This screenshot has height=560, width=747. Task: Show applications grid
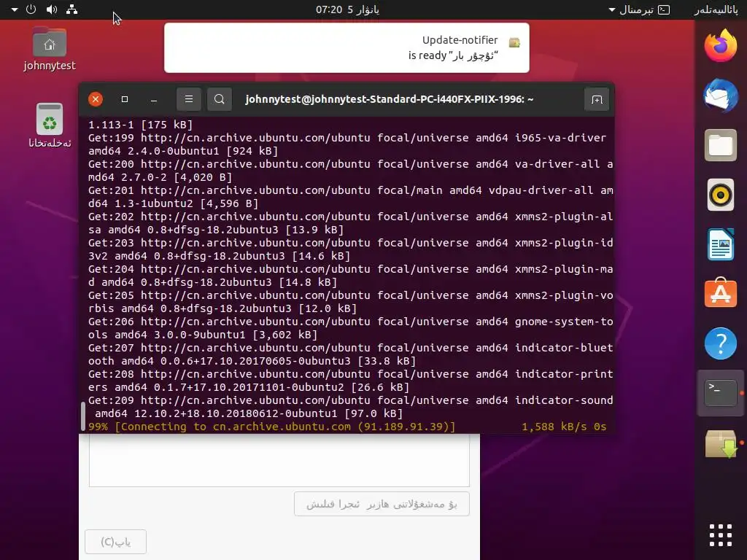pyautogui.click(x=720, y=535)
